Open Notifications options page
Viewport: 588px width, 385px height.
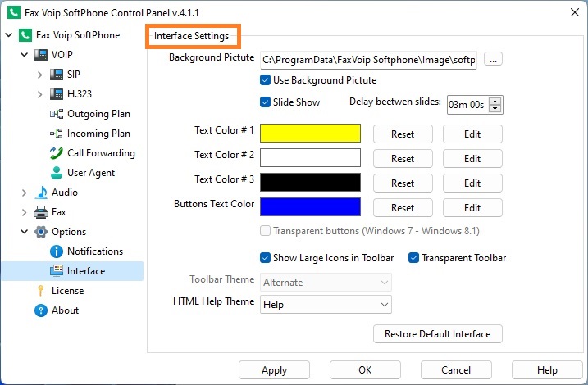pos(95,251)
